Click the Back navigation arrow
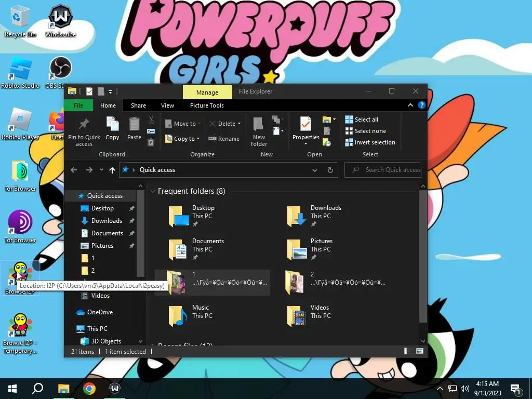 pyautogui.click(x=74, y=170)
